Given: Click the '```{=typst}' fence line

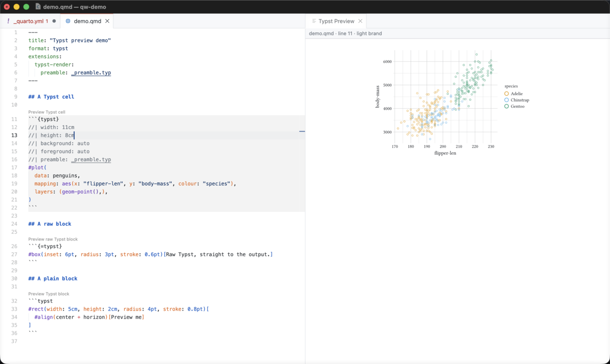Looking at the screenshot, I should (45, 246).
